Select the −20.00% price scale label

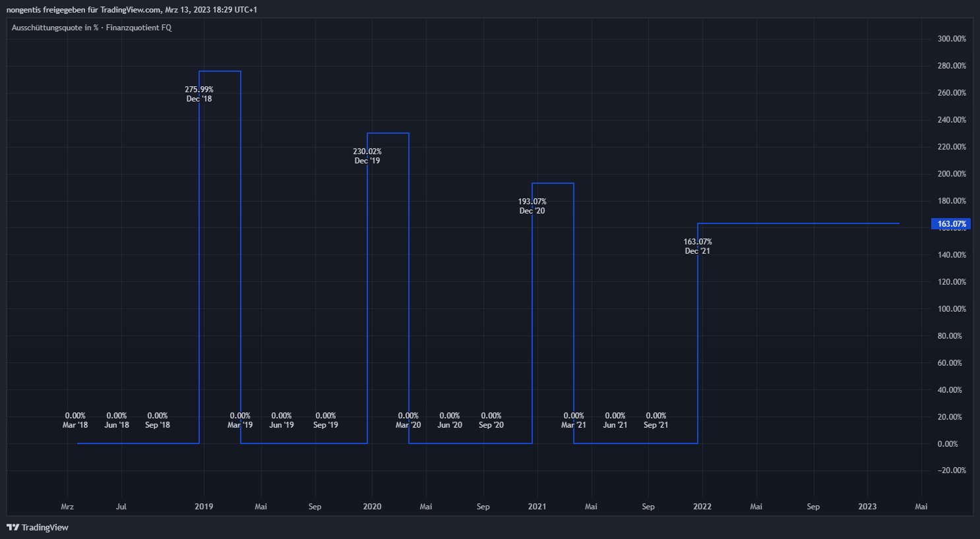[x=952, y=470]
